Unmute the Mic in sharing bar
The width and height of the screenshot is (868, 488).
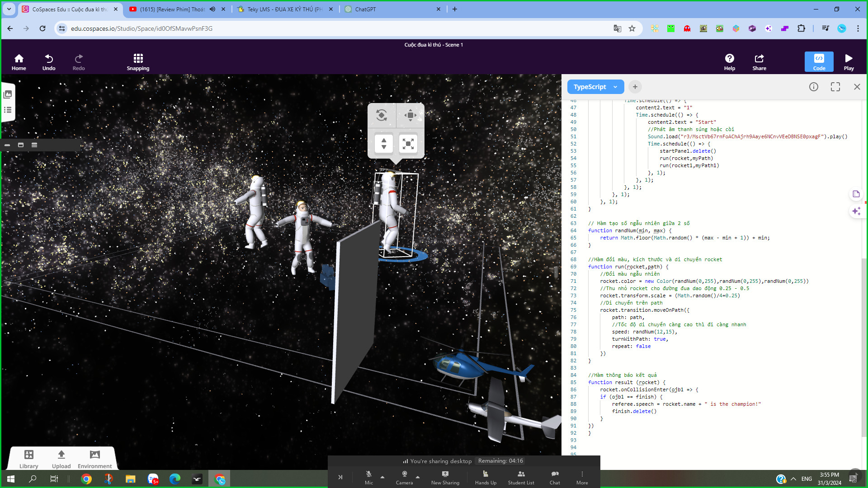(x=369, y=477)
